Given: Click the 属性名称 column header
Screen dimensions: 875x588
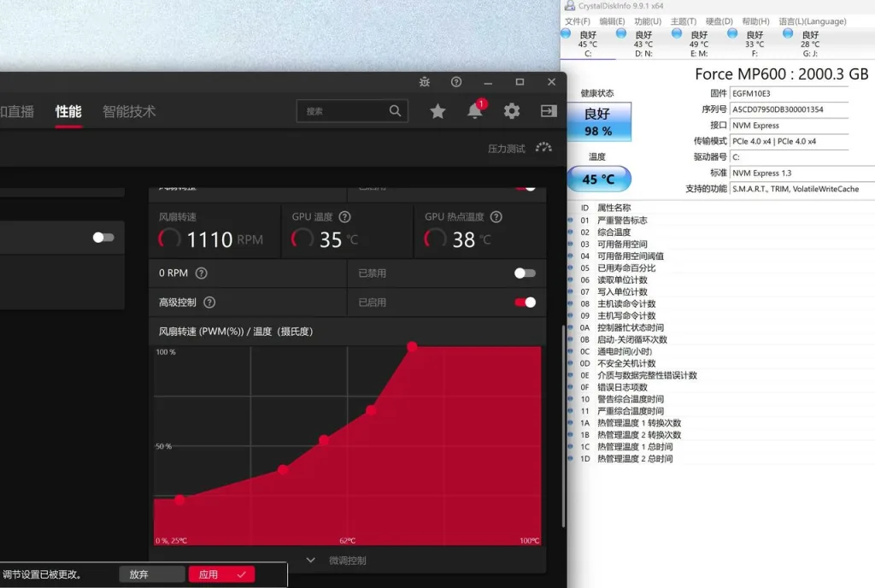Looking at the screenshot, I should pyautogui.click(x=614, y=208).
